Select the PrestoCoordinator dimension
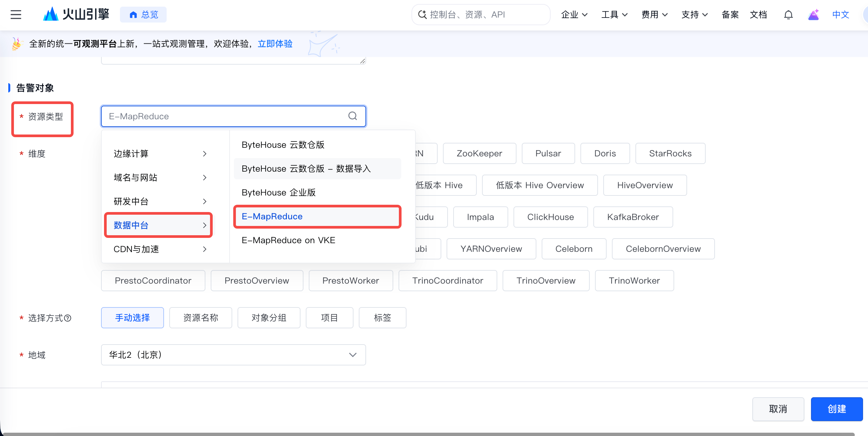This screenshot has width=868, height=436. click(153, 280)
